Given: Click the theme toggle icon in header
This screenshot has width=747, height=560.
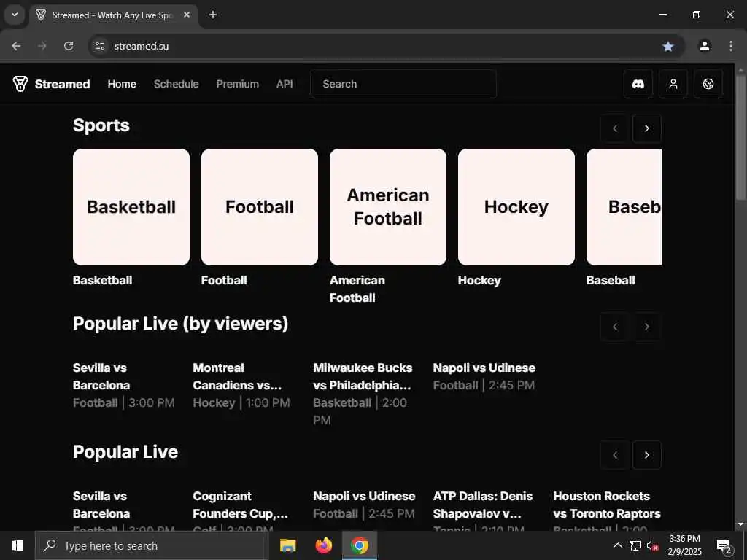Looking at the screenshot, I should click(708, 84).
